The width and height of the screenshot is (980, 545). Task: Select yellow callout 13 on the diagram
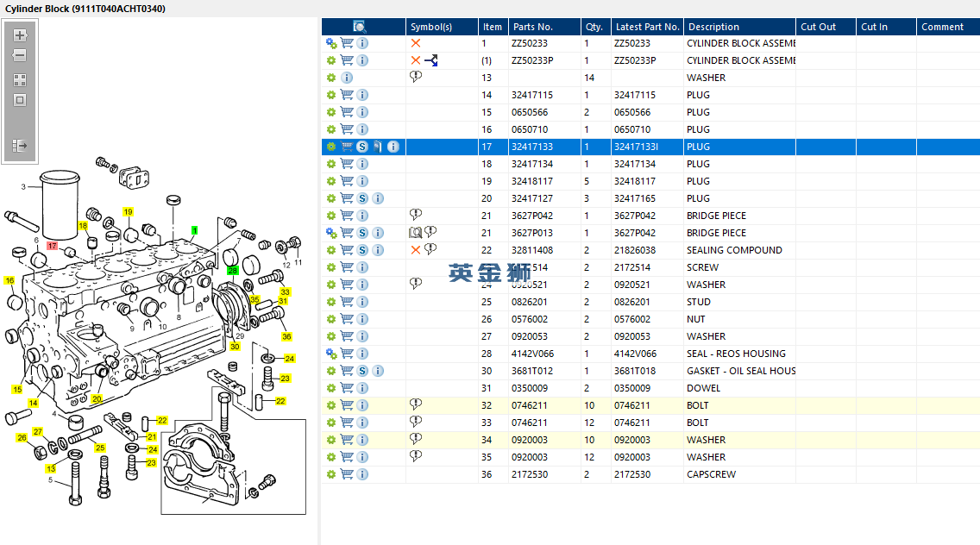click(51, 468)
